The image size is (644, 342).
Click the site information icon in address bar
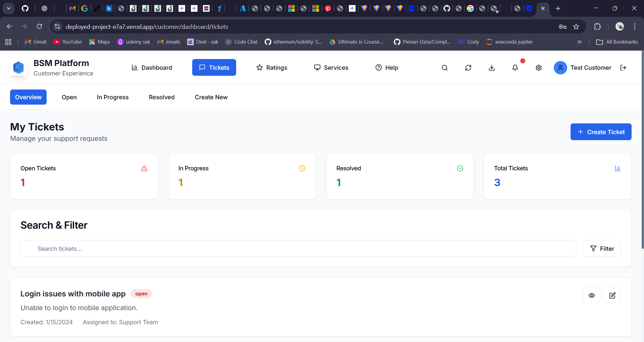(x=57, y=26)
